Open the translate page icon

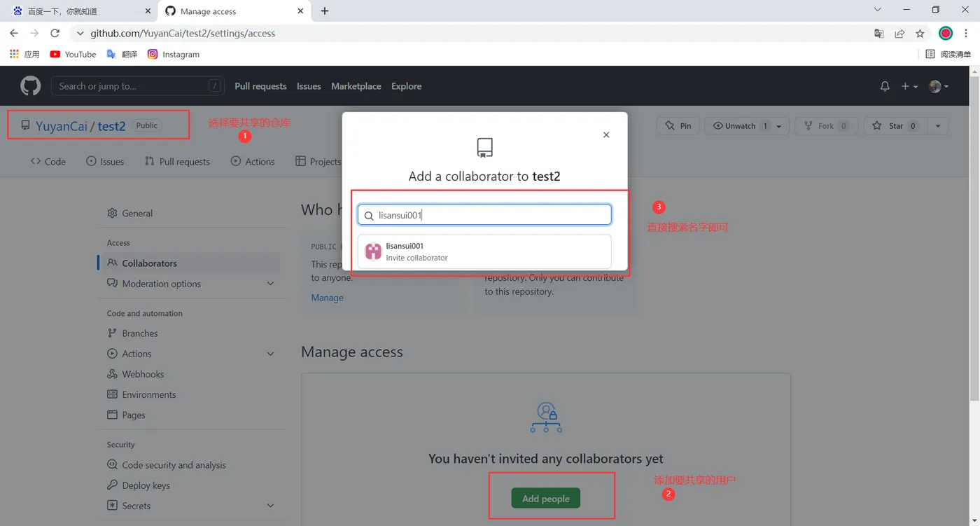coord(879,34)
